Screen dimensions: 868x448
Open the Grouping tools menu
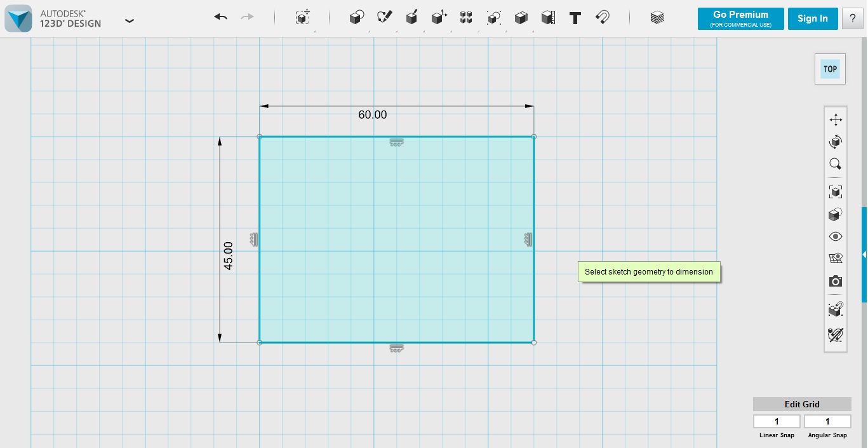coord(493,18)
